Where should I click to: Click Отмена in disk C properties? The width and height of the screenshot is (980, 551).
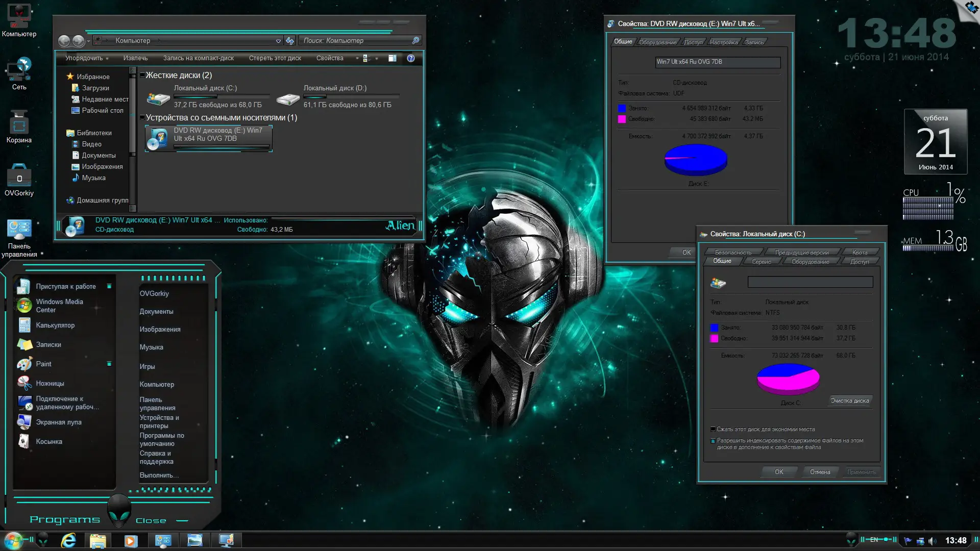(x=820, y=472)
